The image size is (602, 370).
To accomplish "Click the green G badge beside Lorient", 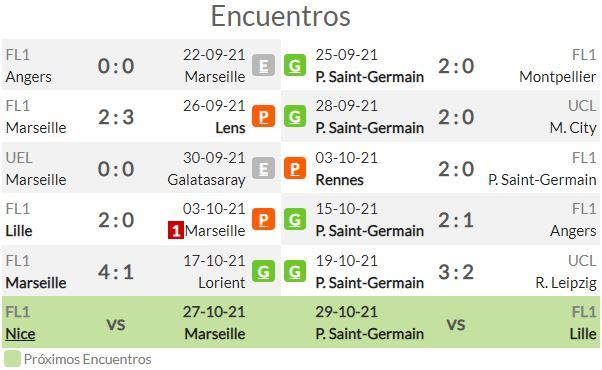I will (263, 271).
